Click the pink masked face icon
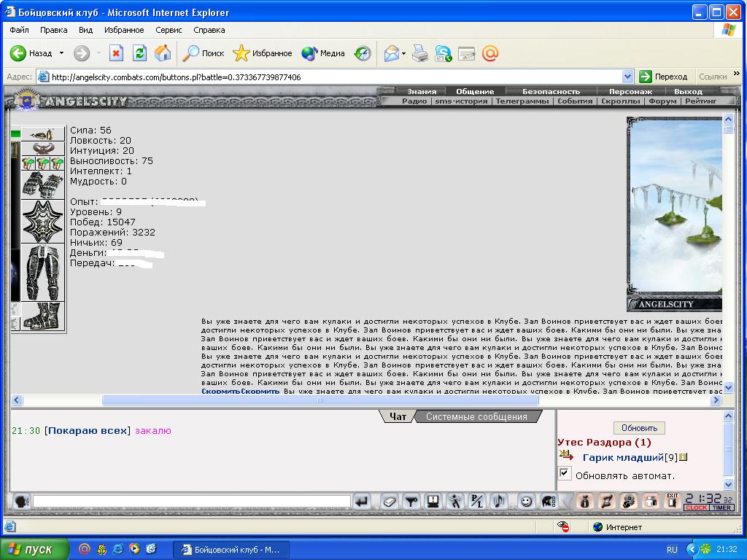Viewport: 747px width, 560px height. click(x=629, y=501)
